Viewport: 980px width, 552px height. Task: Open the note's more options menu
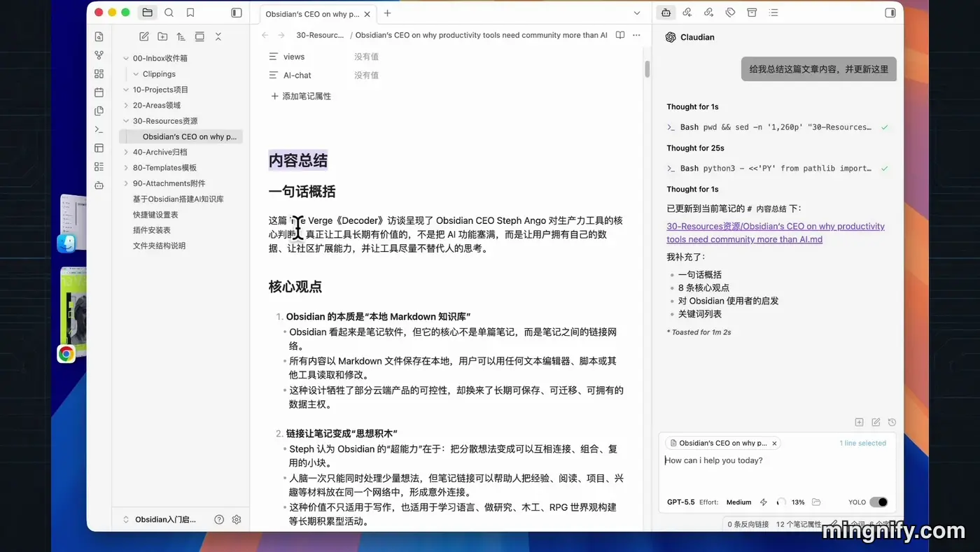coord(636,35)
